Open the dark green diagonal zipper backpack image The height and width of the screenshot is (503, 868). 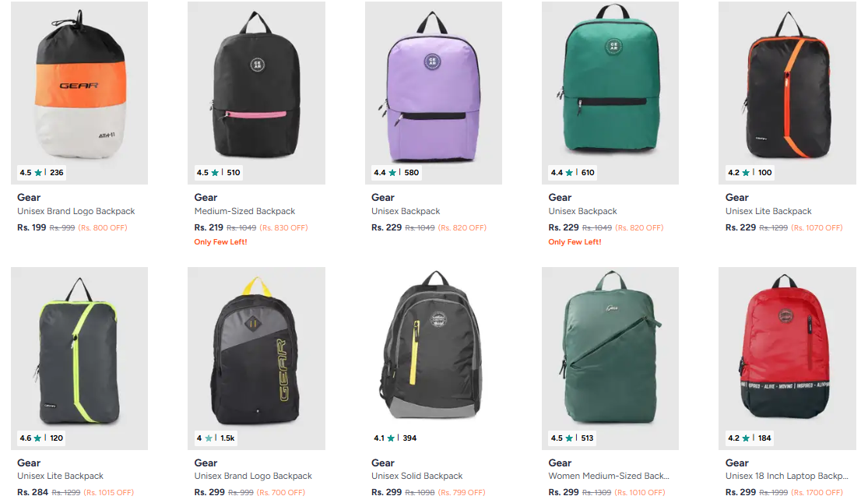coord(610,358)
